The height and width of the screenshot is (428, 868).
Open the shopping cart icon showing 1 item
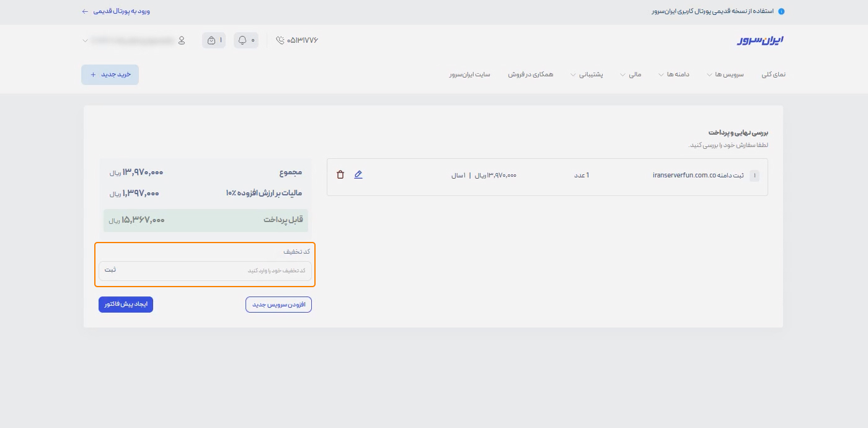click(213, 40)
